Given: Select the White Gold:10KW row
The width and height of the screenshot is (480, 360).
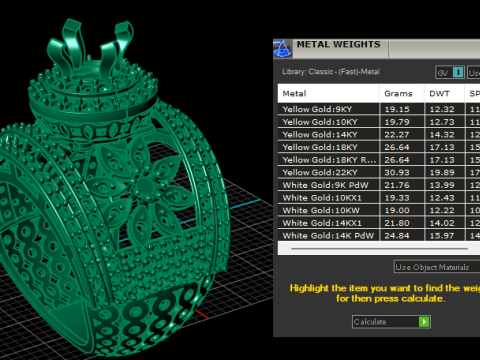Looking at the screenshot, I should pos(379,210).
